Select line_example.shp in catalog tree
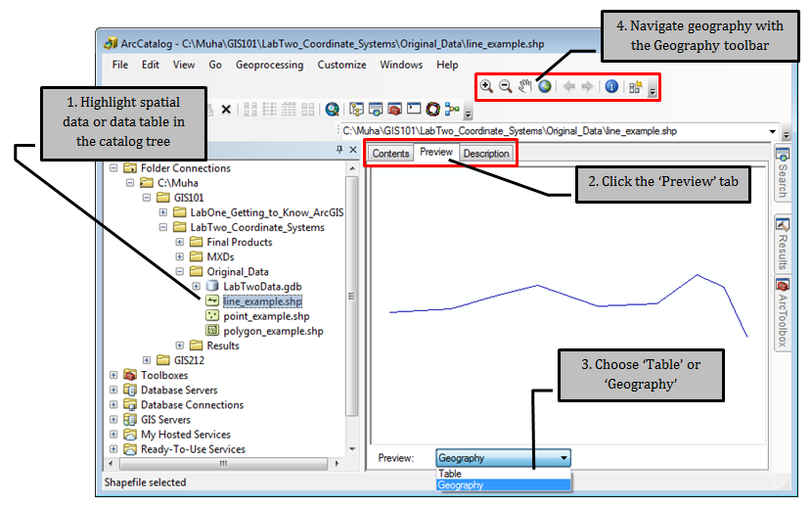This screenshot has width=812, height=508. 262,301
